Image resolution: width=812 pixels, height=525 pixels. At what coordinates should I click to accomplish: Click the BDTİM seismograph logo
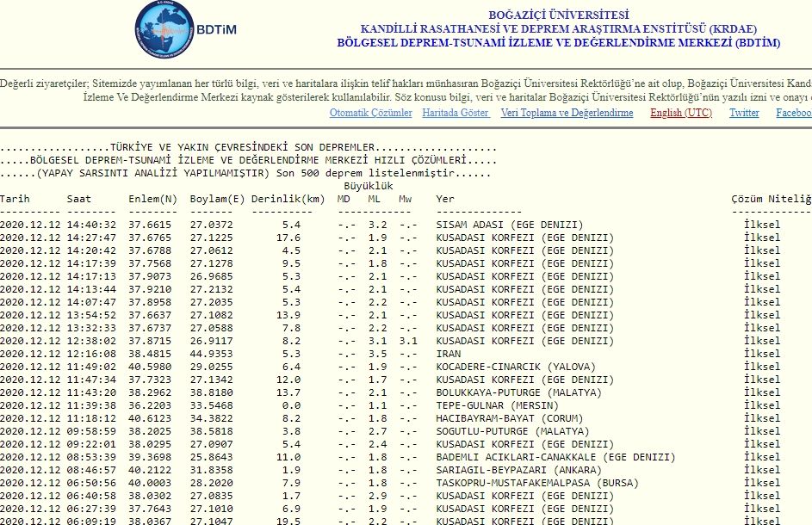185,30
